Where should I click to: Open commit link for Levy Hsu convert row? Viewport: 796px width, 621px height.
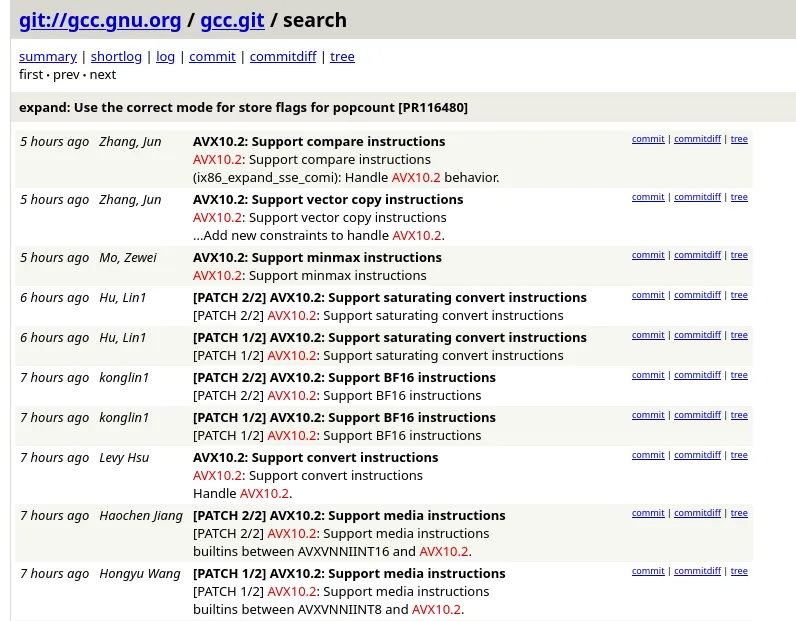tap(648, 455)
